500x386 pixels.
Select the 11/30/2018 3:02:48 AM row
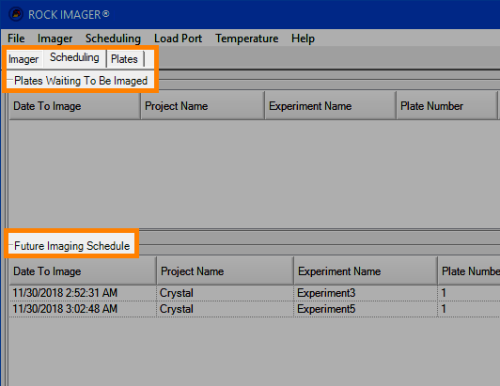[255, 309]
